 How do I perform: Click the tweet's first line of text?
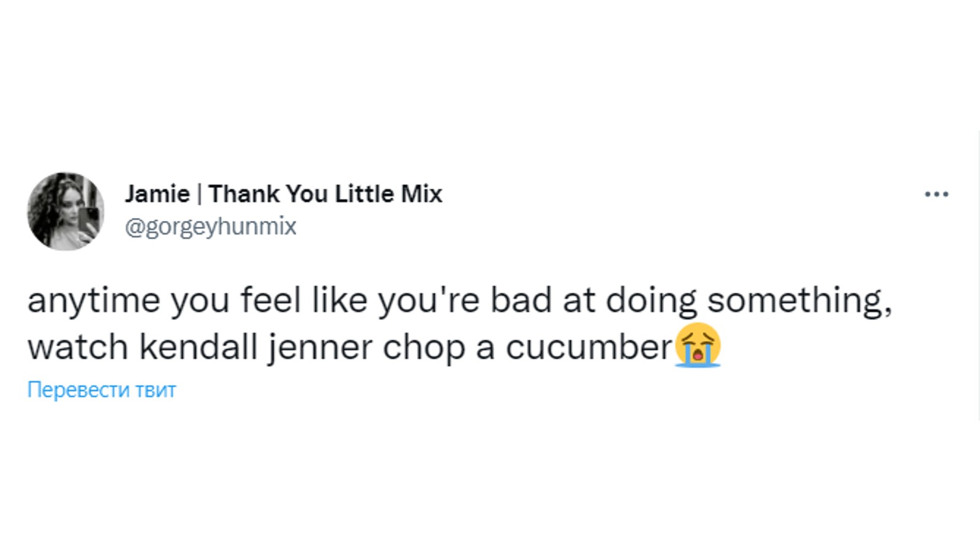[x=459, y=301]
